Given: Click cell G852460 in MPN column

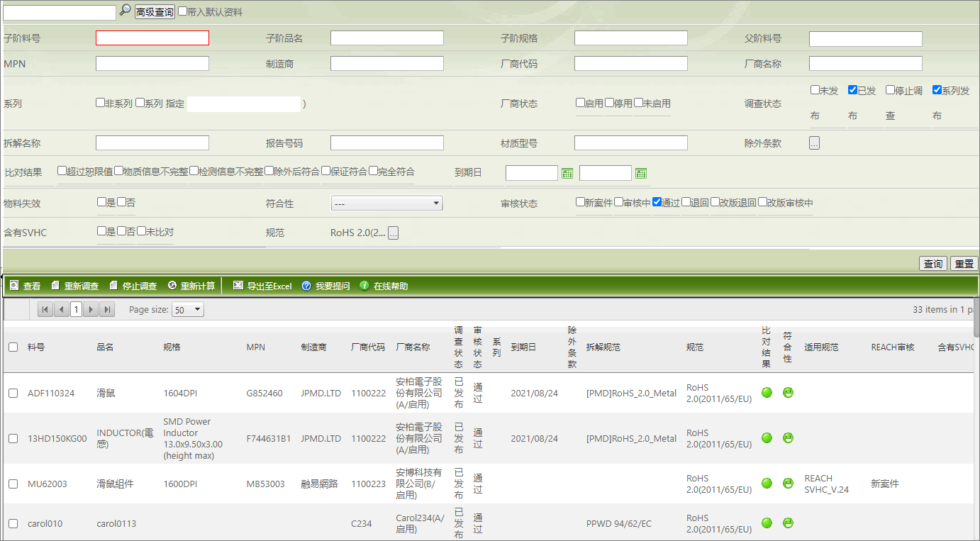Looking at the screenshot, I should coord(265,393).
